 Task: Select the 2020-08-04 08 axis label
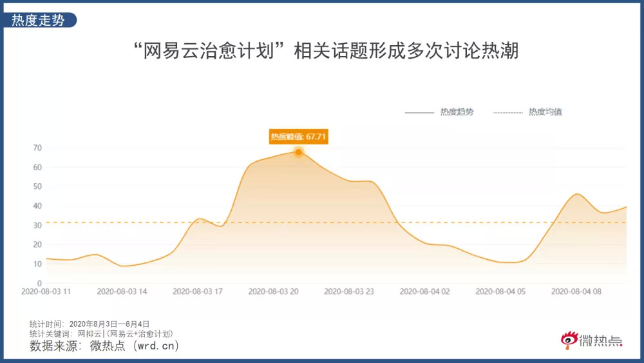tap(576, 291)
